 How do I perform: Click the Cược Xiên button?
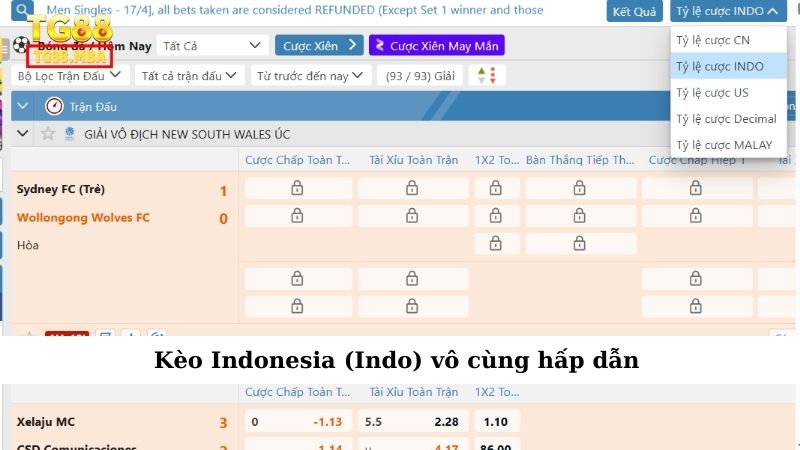319,45
